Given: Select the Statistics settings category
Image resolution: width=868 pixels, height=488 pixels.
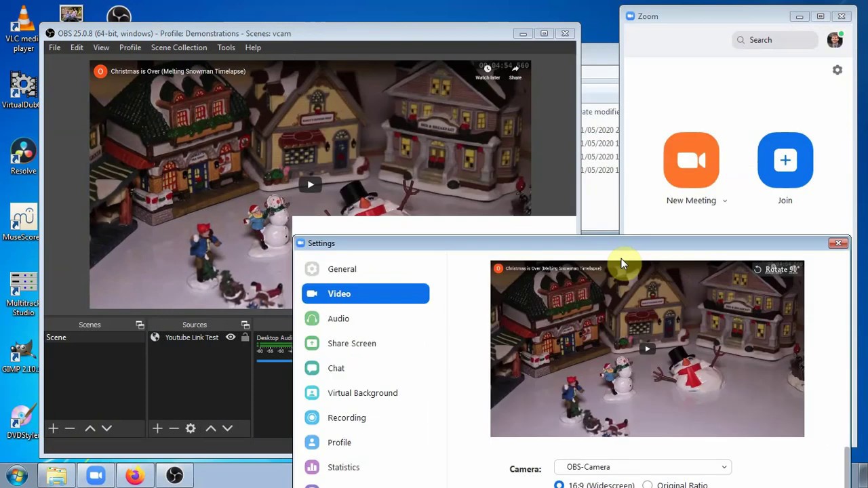Looking at the screenshot, I should (366, 467).
